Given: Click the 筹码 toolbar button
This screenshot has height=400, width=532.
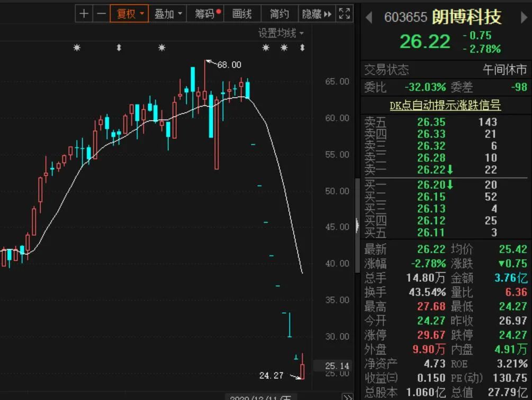Looking at the screenshot, I should pos(205,14).
